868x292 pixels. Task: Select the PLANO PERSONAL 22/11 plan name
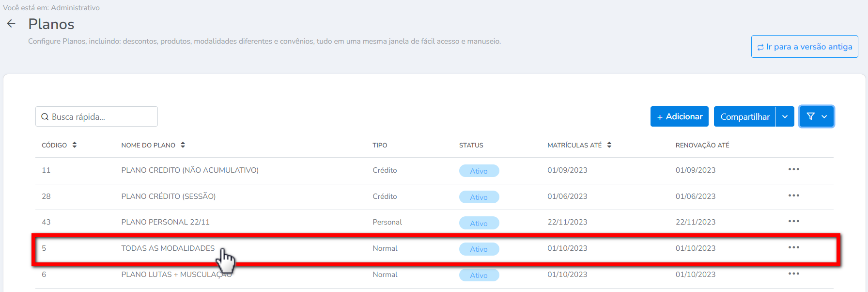click(x=165, y=222)
